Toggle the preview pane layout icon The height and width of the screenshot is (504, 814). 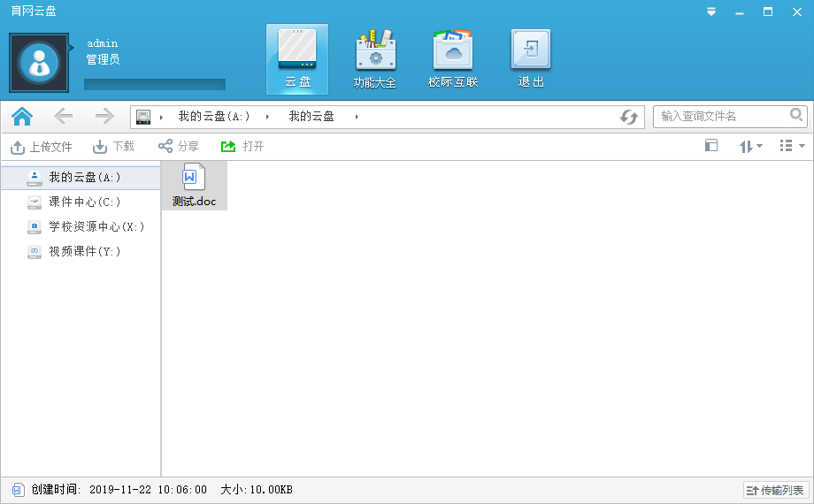pyautogui.click(x=711, y=146)
